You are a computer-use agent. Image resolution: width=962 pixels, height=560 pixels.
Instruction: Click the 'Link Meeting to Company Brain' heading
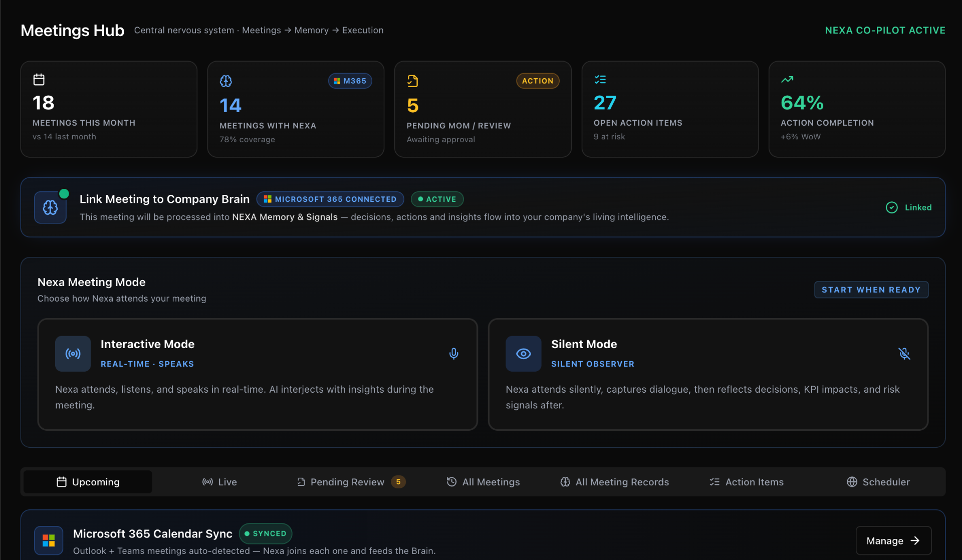(164, 199)
